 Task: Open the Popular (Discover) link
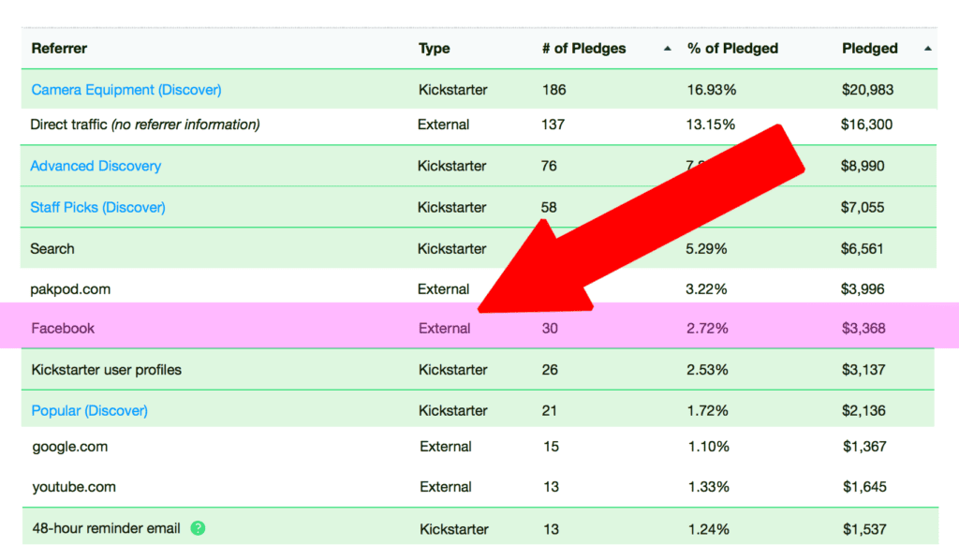pos(89,410)
